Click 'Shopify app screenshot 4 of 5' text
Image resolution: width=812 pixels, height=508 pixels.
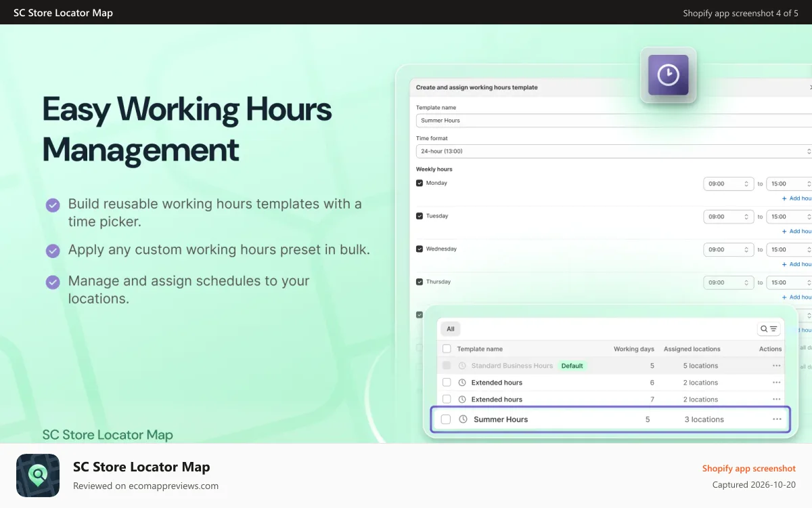pyautogui.click(x=741, y=13)
